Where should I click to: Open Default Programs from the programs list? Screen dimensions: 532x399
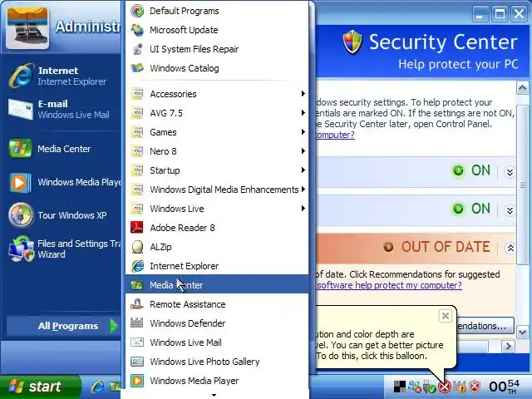[x=217, y=11]
